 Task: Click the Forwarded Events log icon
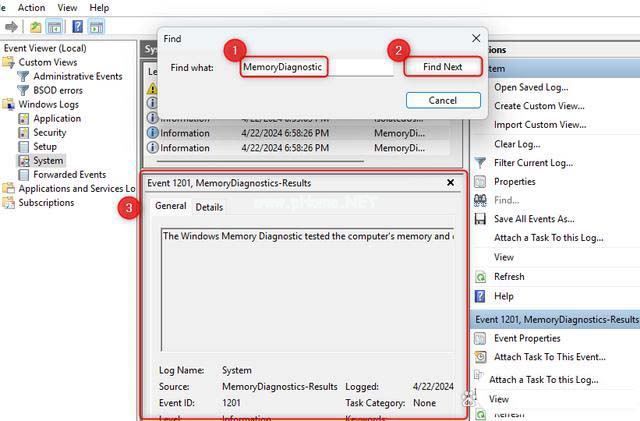(x=24, y=175)
